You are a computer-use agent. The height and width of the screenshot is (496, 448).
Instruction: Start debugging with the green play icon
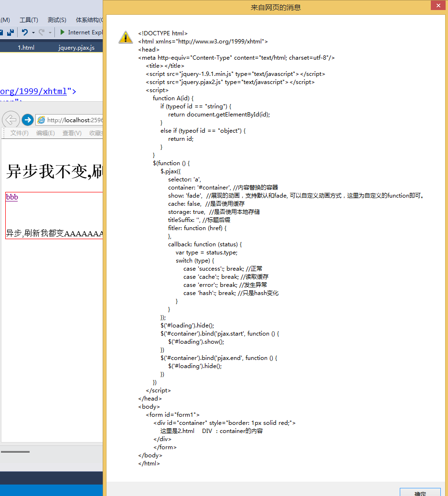pyautogui.click(x=62, y=32)
